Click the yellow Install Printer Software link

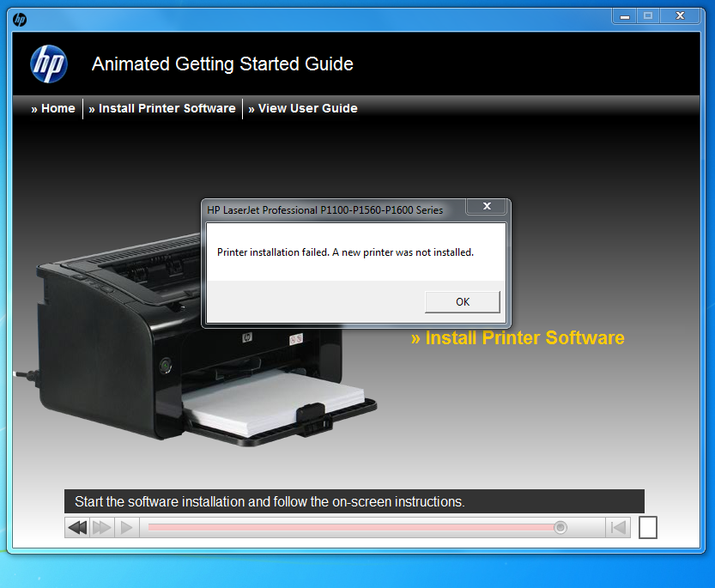(x=518, y=338)
